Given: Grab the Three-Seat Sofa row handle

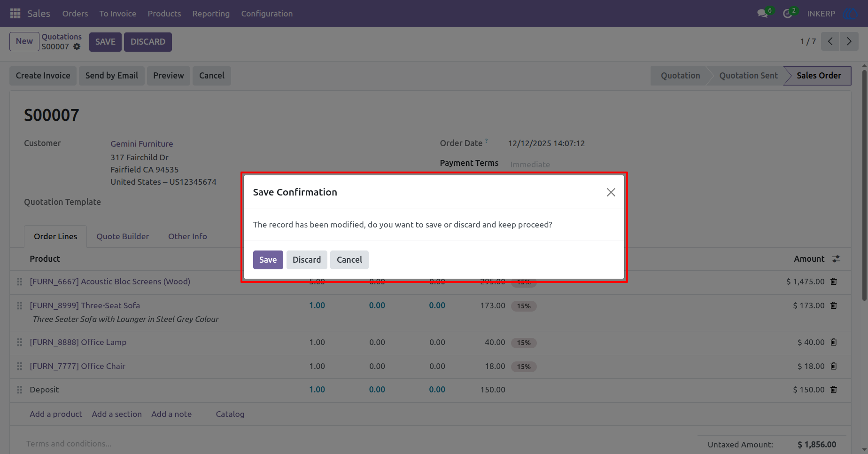Looking at the screenshot, I should [19, 305].
